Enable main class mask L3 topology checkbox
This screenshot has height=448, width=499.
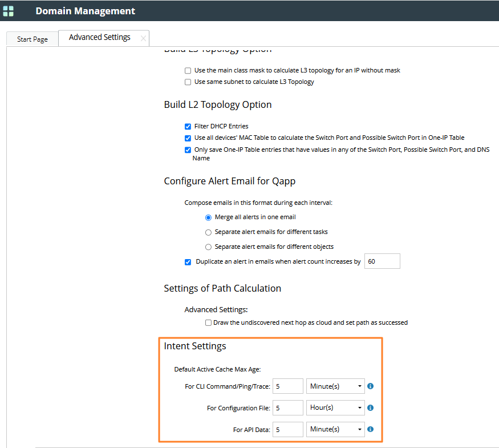[x=188, y=71]
